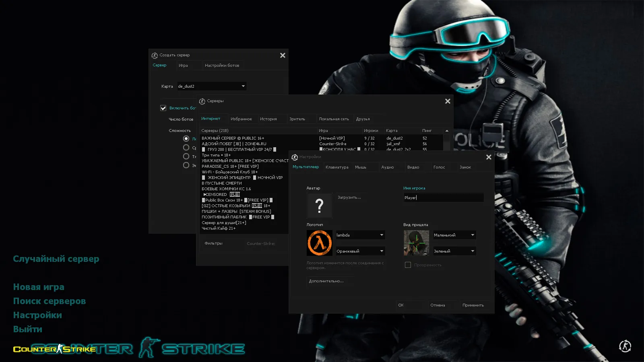Click the Настройки window title icon
The image size is (644, 362).
tap(295, 157)
